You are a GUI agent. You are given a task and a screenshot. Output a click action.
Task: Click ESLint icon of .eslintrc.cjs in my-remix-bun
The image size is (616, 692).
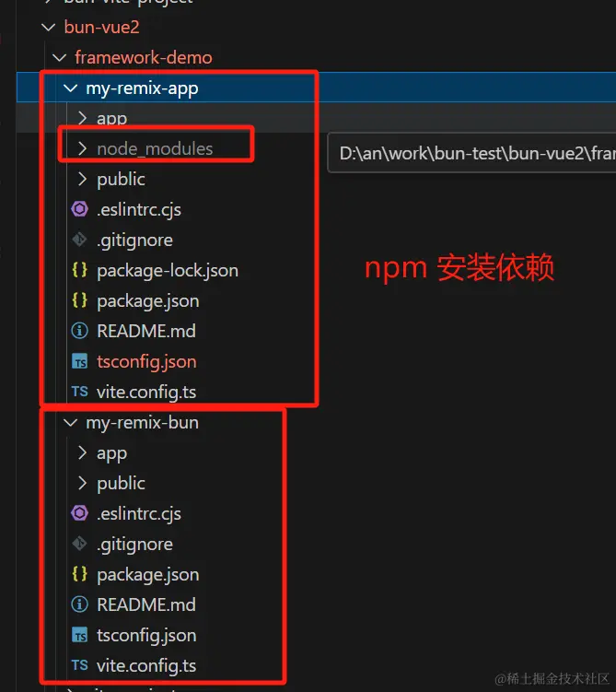tap(80, 513)
